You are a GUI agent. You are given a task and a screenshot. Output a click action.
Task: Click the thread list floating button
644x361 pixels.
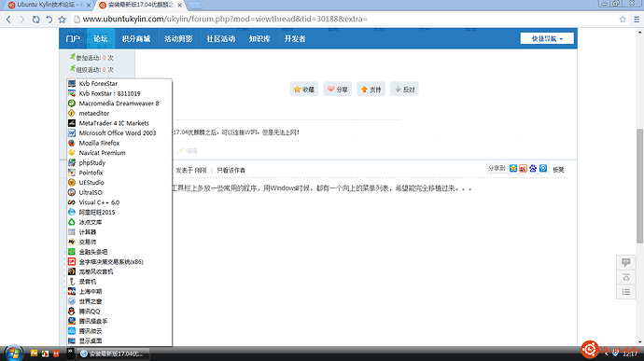click(x=626, y=292)
